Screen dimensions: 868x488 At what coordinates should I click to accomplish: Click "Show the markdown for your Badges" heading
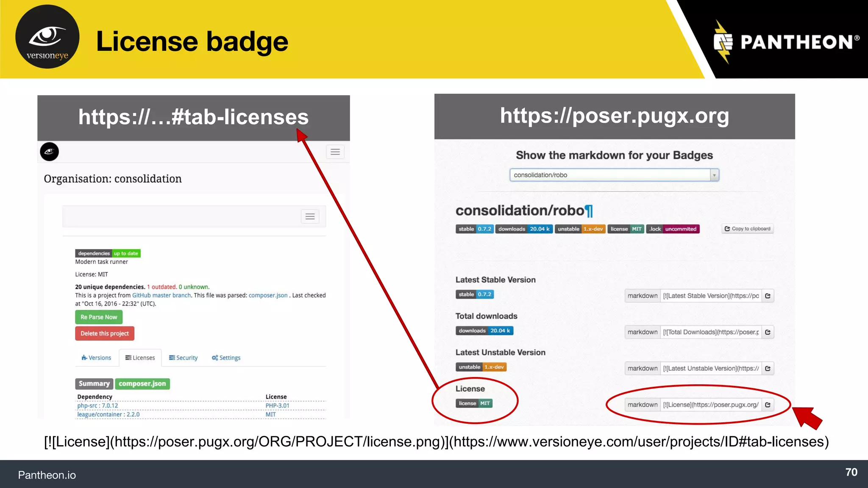(x=615, y=155)
